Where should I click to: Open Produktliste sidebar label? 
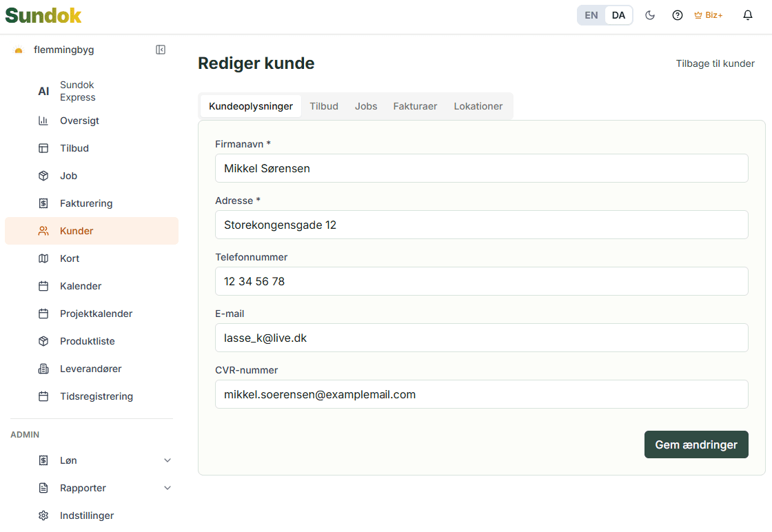click(x=87, y=341)
